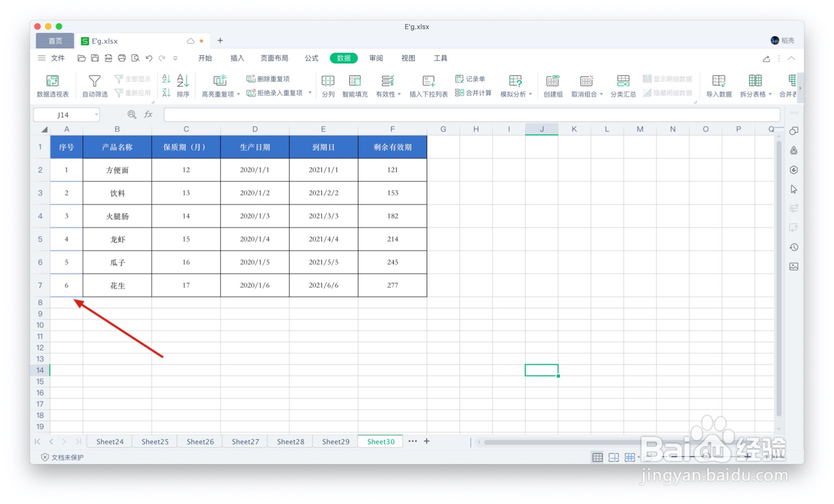Open the 公式 ribbon tab
This screenshot has height=504, width=834.
311,58
